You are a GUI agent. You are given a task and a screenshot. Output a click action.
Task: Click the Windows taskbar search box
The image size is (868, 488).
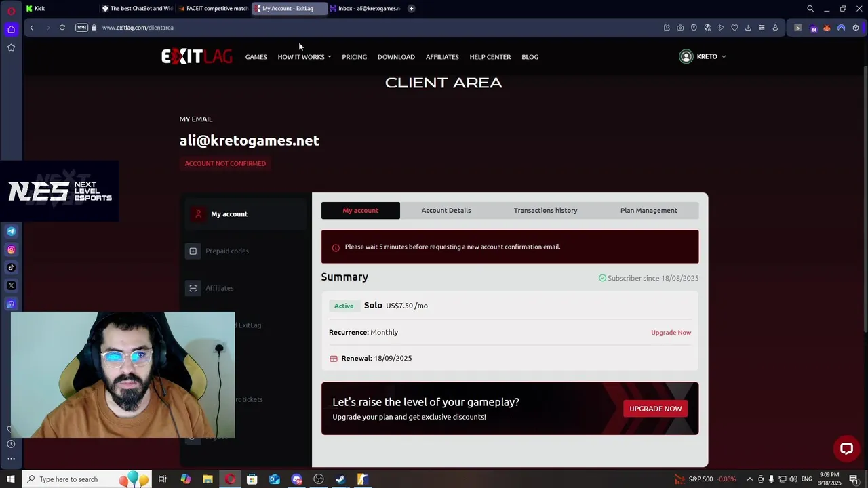coord(88,479)
